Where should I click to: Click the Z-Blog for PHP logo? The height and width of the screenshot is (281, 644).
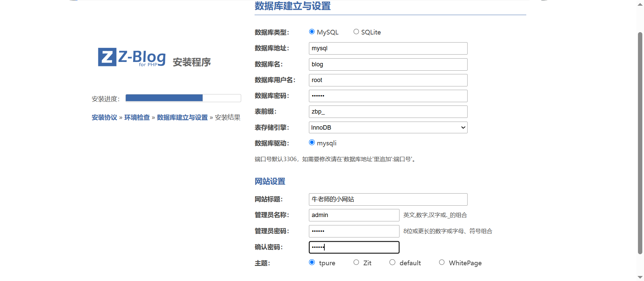pyautogui.click(x=132, y=57)
